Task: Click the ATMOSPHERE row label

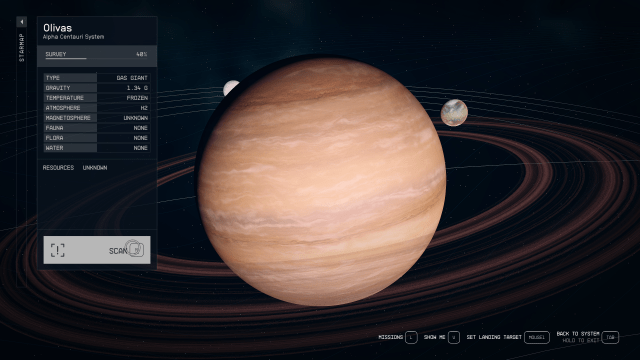Action: [63, 108]
